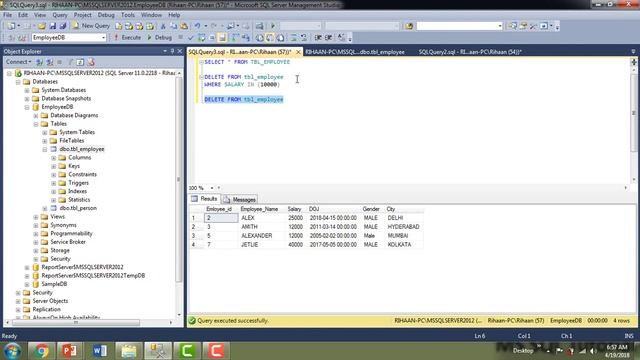The height and width of the screenshot is (360, 640).
Task: Open the File menu
Action: click(8, 15)
